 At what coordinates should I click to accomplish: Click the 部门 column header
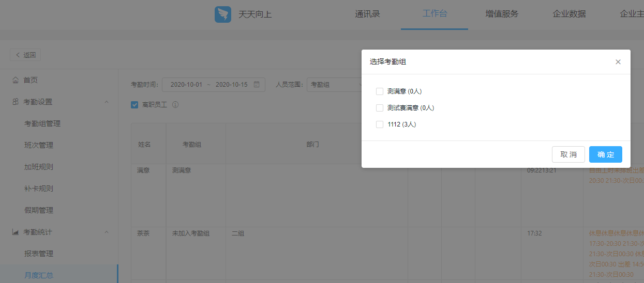tap(312, 145)
